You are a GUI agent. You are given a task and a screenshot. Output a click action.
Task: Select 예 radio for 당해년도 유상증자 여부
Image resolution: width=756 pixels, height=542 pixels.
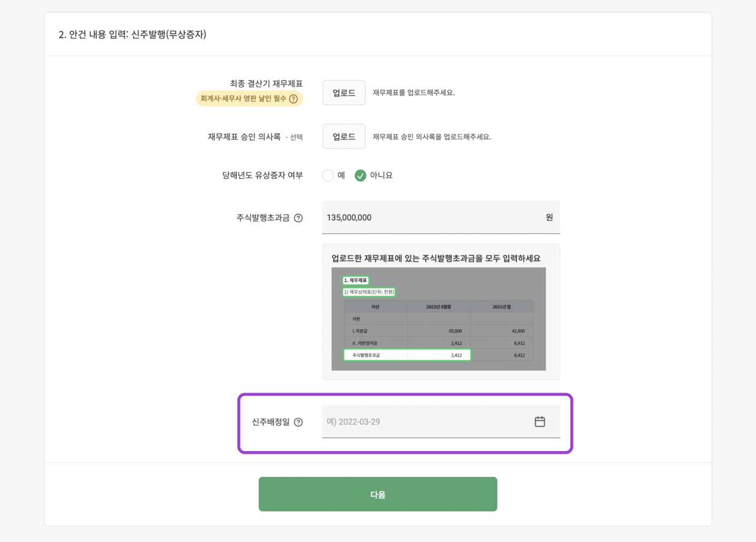pos(328,175)
